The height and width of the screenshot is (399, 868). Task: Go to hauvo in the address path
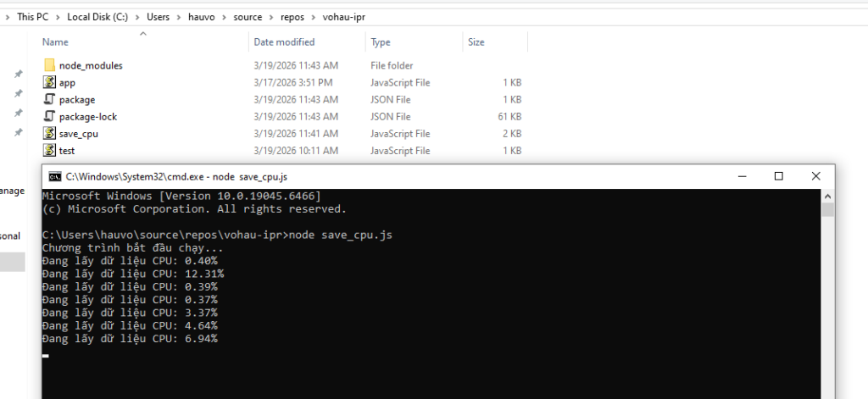(x=202, y=17)
